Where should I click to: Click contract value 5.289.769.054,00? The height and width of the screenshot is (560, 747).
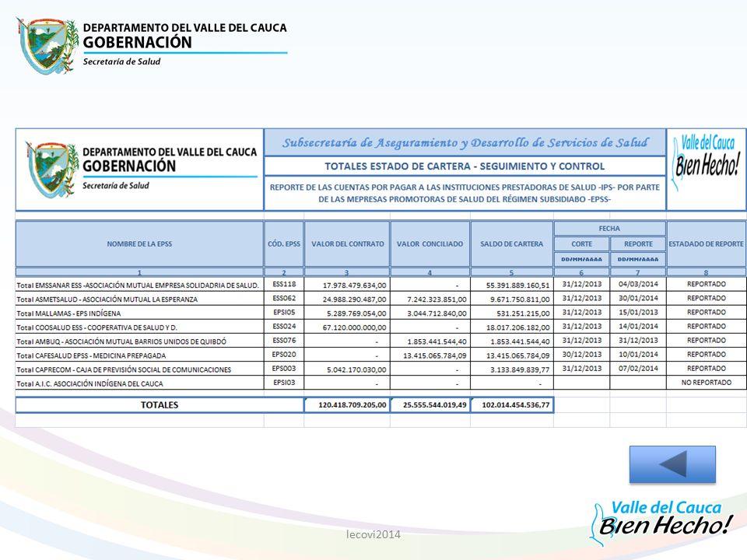pyautogui.click(x=356, y=313)
